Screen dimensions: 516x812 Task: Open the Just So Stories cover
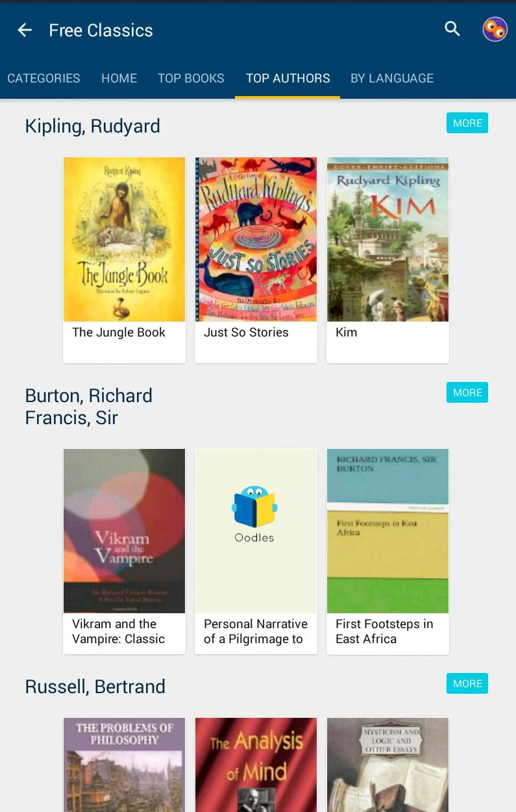(256, 239)
